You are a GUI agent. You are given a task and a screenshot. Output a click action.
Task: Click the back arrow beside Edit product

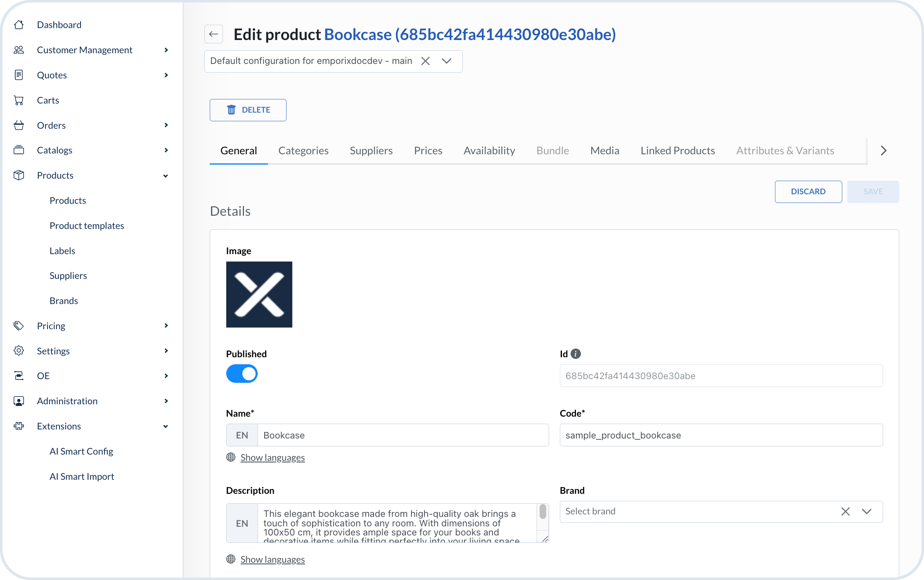click(x=213, y=34)
